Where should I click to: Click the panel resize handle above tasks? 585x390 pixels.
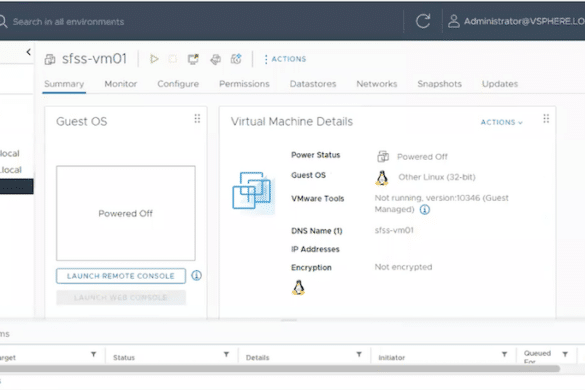(289, 320)
